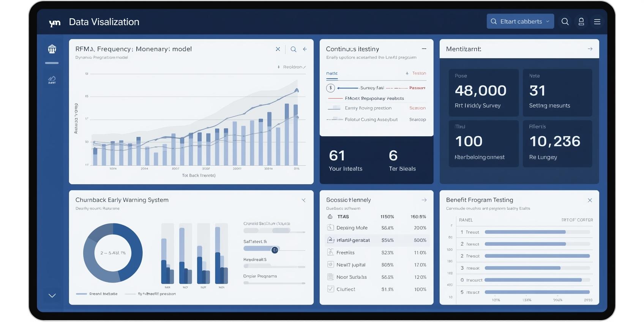Click the bank building sidebar icon
Image resolution: width=644 pixels, height=322 pixels.
[52, 49]
